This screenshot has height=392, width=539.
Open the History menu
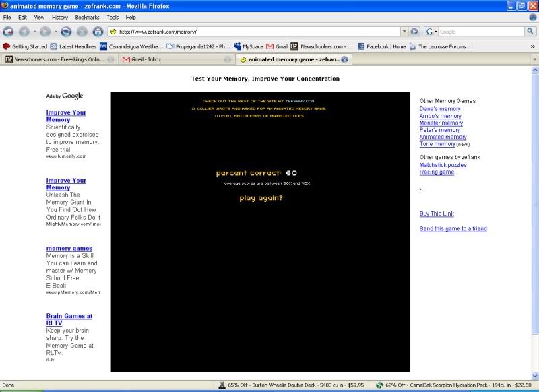60,18
